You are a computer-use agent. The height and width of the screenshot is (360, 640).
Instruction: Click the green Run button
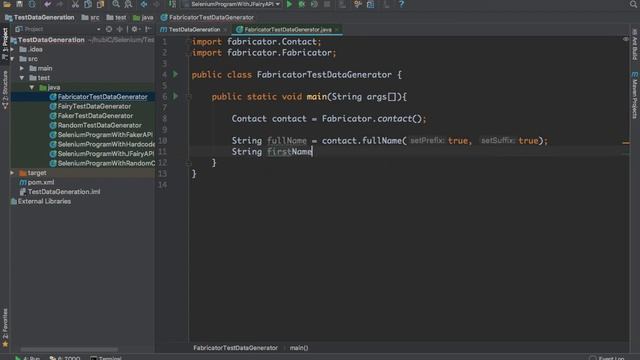289,4
